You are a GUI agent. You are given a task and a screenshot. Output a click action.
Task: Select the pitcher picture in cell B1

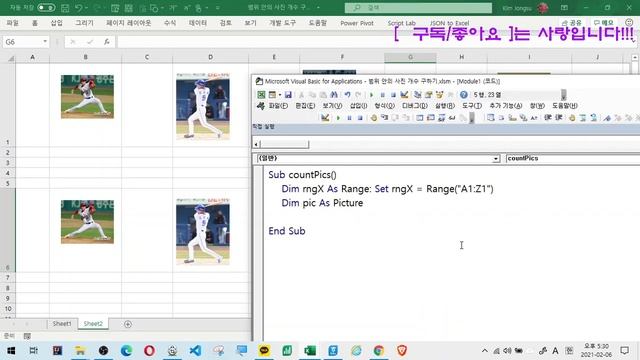[x=87, y=97]
